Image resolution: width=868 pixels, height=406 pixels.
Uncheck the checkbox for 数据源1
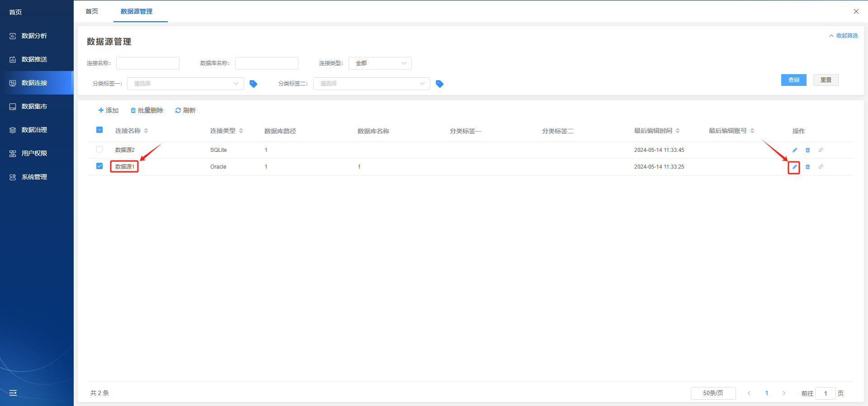(99, 166)
